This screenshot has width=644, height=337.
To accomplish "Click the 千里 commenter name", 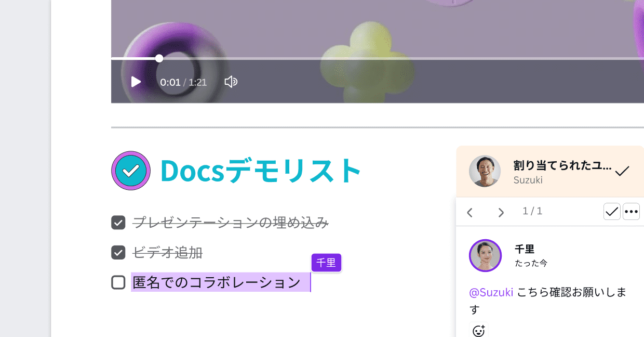I will click(525, 249).
